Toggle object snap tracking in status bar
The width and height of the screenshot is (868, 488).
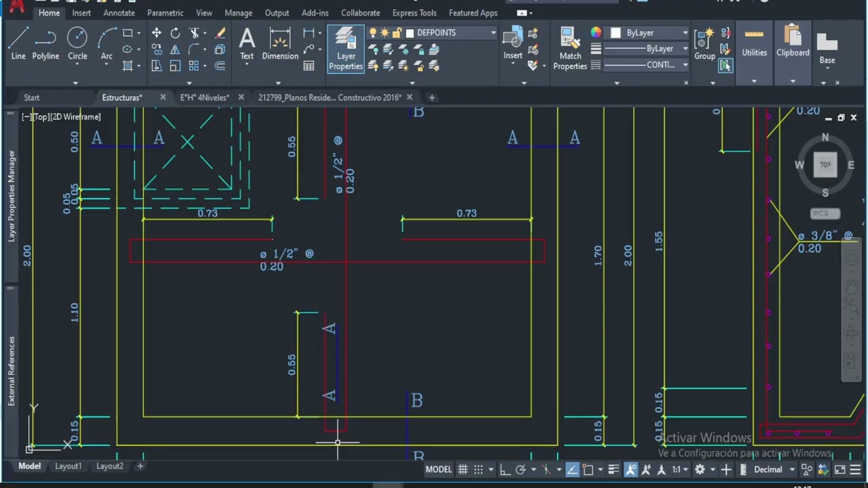pos(572,470)
